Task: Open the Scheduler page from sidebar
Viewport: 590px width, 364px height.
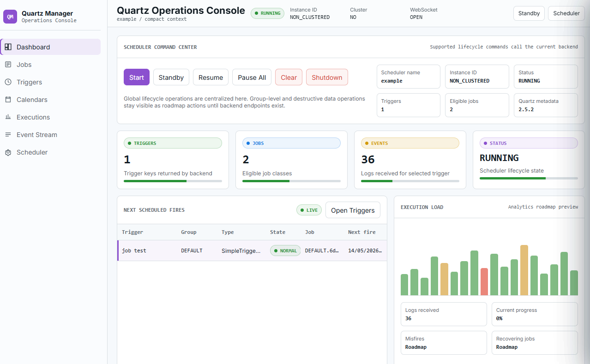Action: (50, 152)
